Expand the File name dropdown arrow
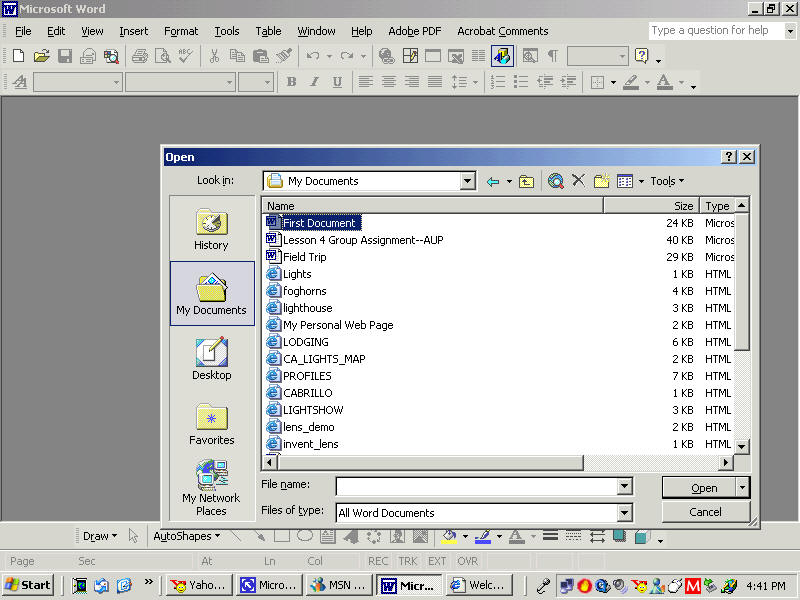This screenshot has height=600, width=800. (624, 487)
